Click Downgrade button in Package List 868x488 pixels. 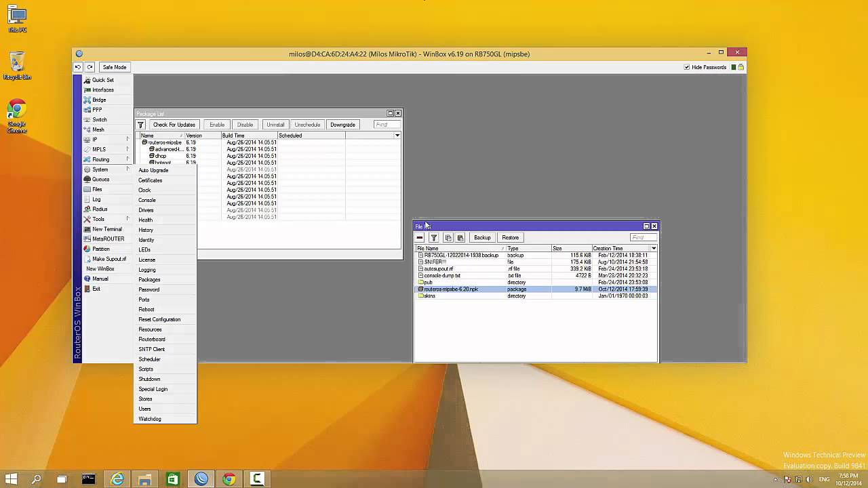point(342,125)
